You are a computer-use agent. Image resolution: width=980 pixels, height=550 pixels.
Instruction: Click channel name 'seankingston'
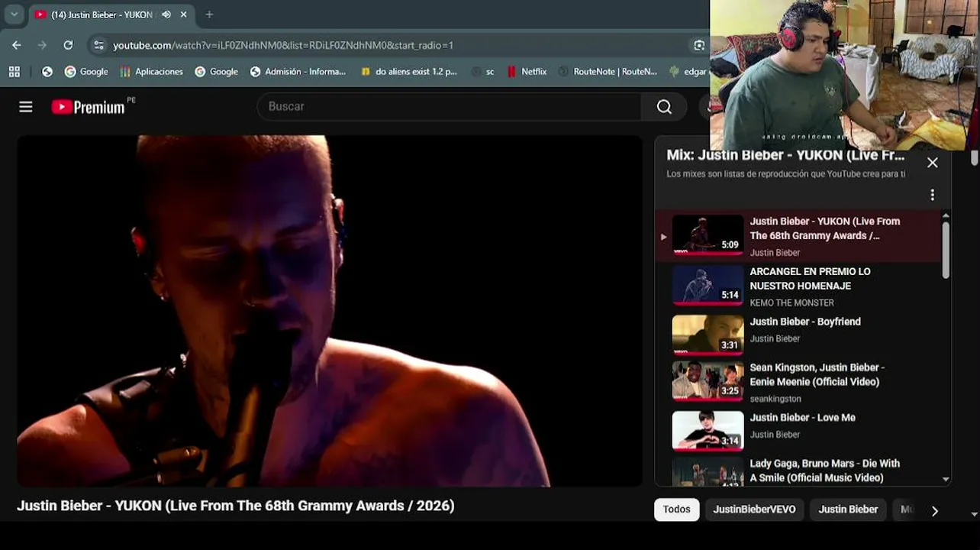coord(775,399)
